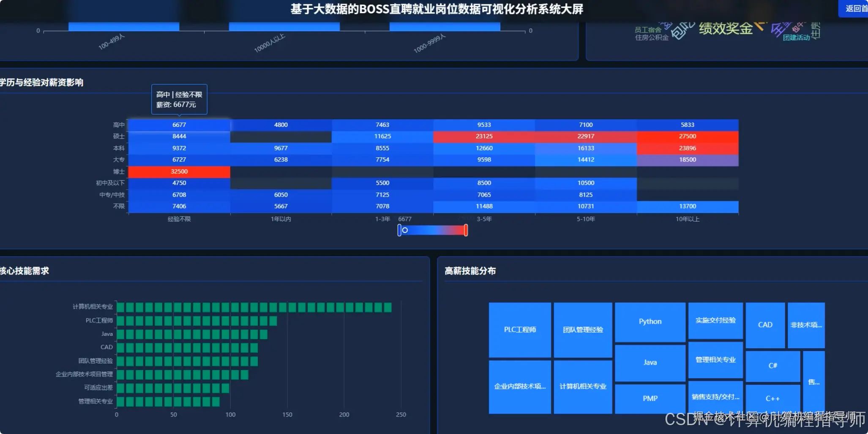Select the 11488 heatmap cell
Screen dimensions: 868x434
(x=484, y=206)
